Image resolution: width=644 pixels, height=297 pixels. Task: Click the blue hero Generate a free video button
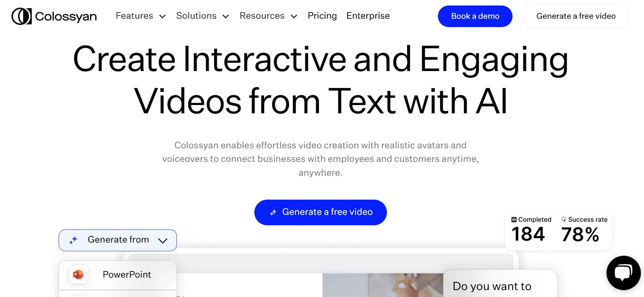[x=321, y=212]
